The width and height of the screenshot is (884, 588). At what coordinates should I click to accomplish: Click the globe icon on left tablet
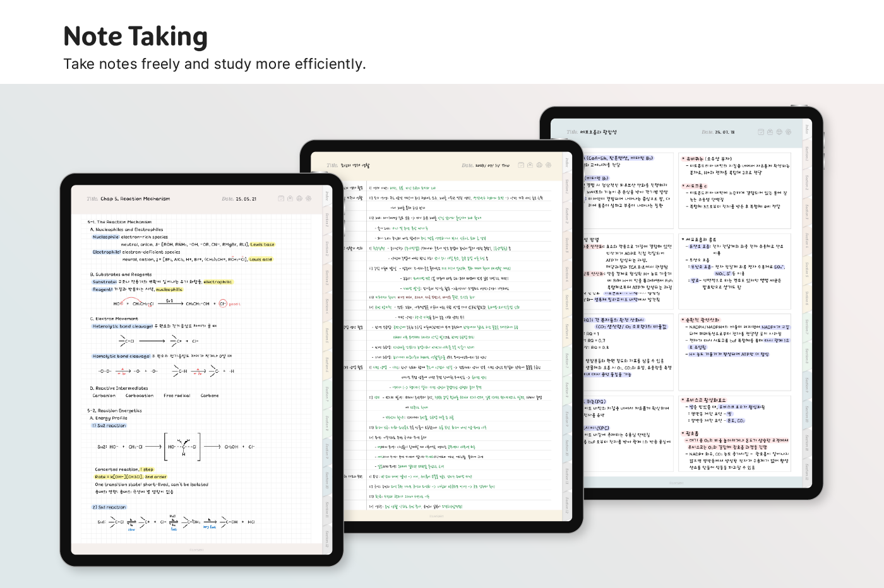tap(299, 198)
